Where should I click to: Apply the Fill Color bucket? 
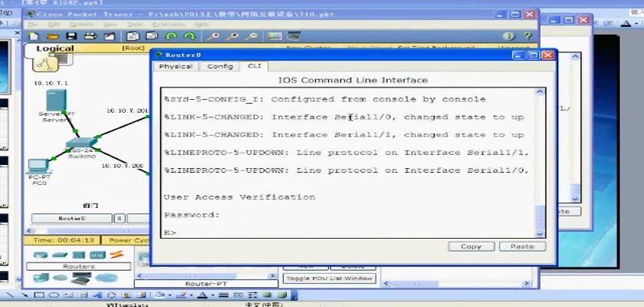pyautogui.click(x=160, y=295)
